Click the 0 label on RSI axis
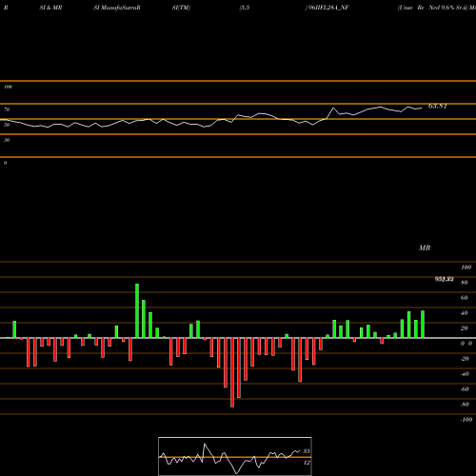The image size is (476, 476). pos(5,163)
